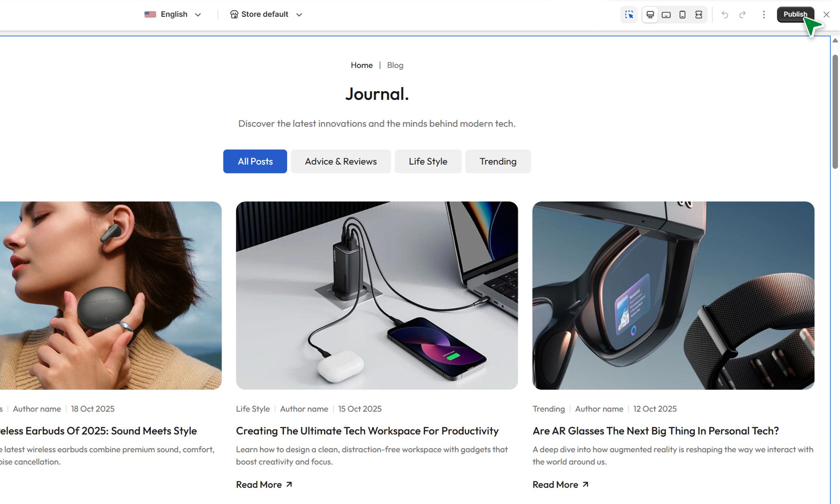Open the Store default dropdown chevron
The image size is (840, 504).
point(299,15)
